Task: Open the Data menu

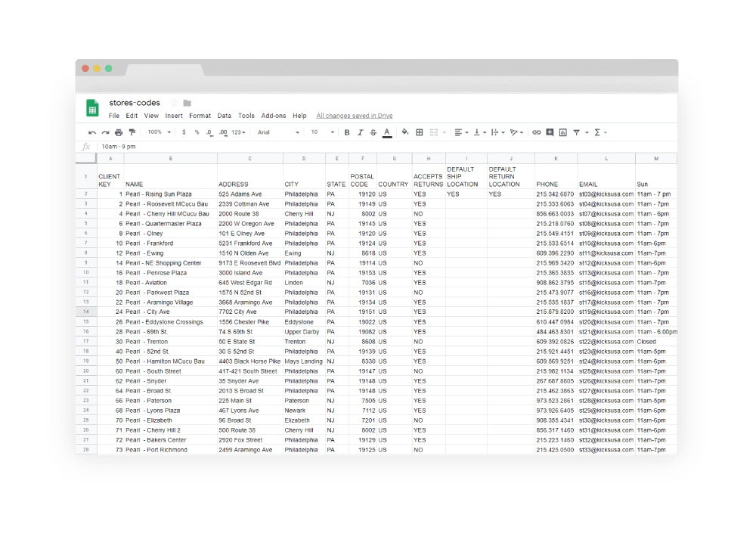Action: 225,116
